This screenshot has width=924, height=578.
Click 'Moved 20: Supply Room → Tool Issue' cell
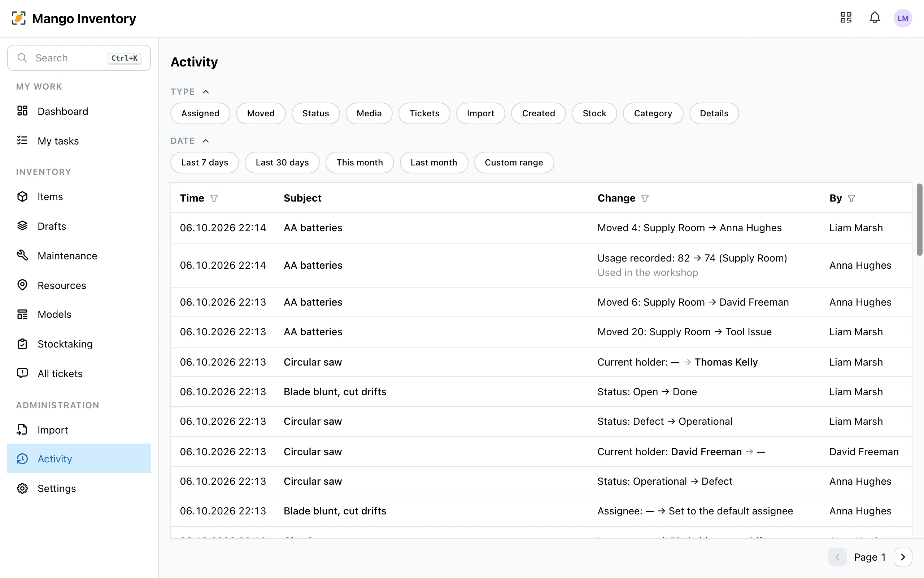point(685,332)
